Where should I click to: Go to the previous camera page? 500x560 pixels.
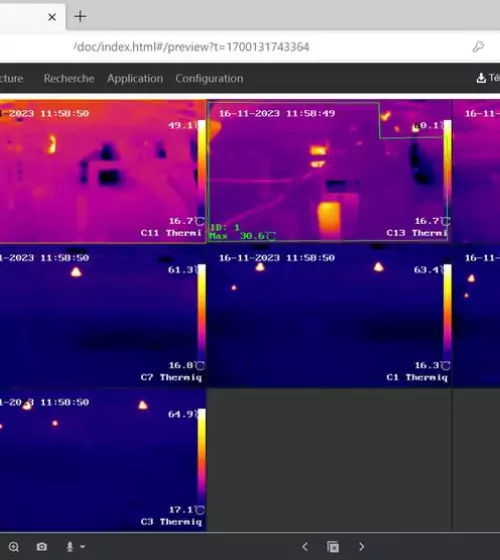305,546
